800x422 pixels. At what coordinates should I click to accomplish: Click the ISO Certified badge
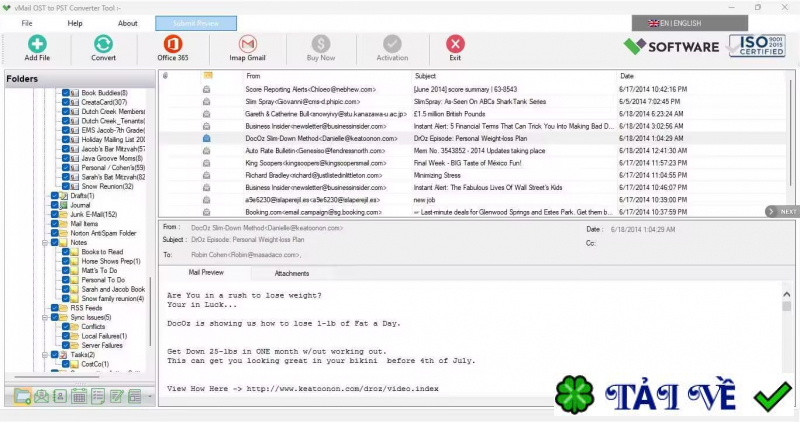click(x=757, y=46)
